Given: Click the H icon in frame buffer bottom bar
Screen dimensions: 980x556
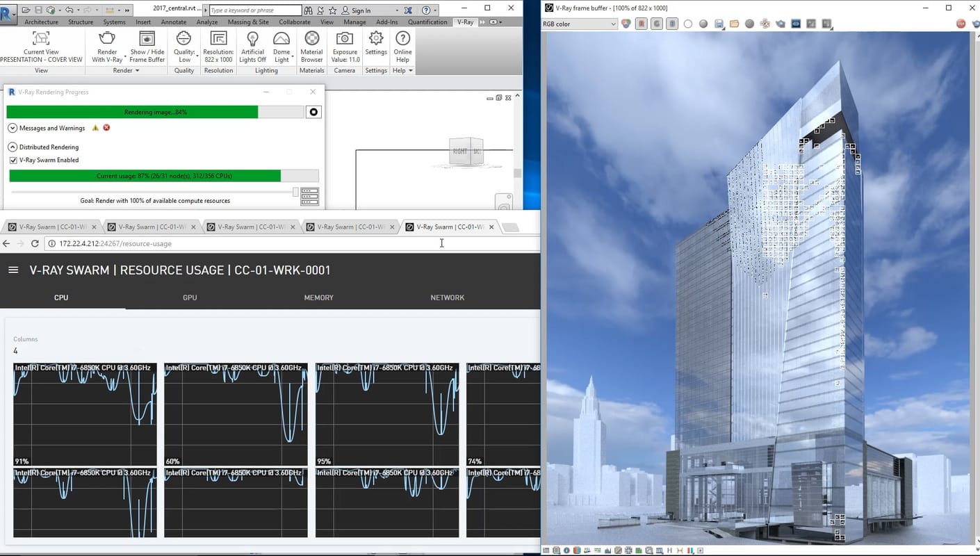Looking at the screenshot, I should [669, 550].
